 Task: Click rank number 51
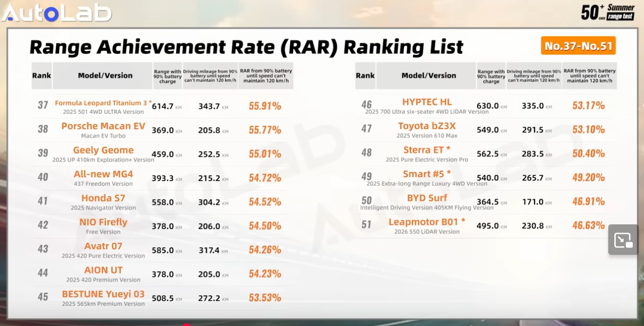tap(366, 225)
